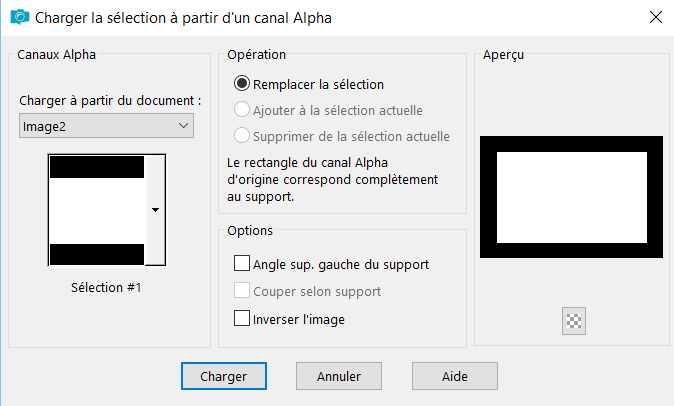This screenshot has height=406, width=674.
Task: Click the Sélection #1 label text
Action: click(106, 287)
